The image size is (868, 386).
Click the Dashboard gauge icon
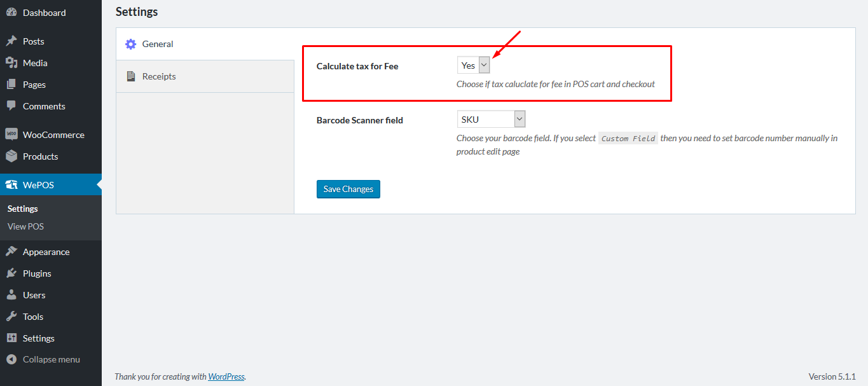click(x=11, y=13)
